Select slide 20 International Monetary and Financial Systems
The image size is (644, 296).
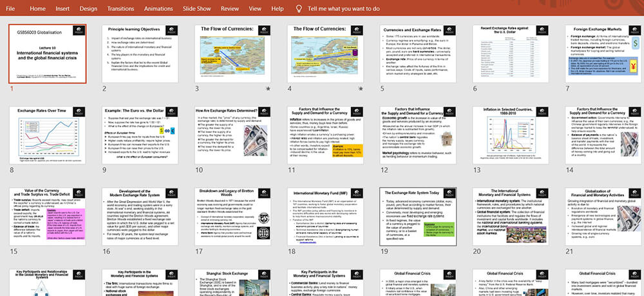(x=511, y=217)
